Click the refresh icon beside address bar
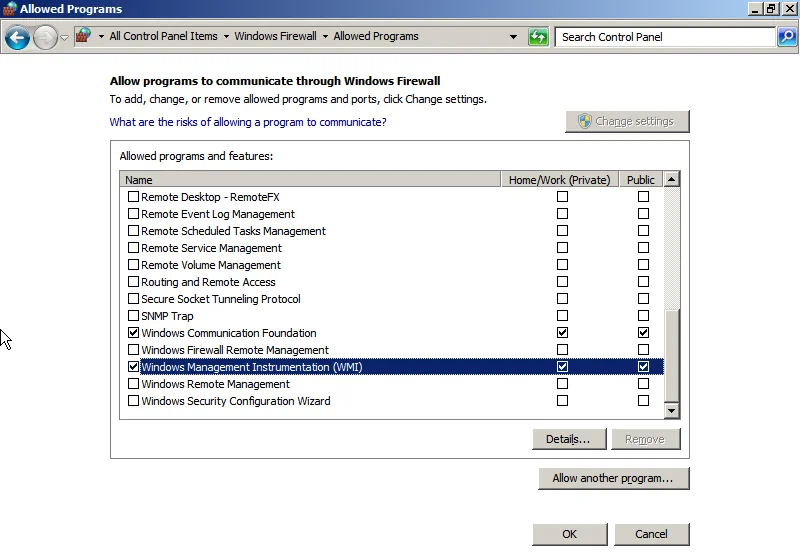Image resolution: width=800 pixels, height=555 pixels. click(x=539, y=37)
